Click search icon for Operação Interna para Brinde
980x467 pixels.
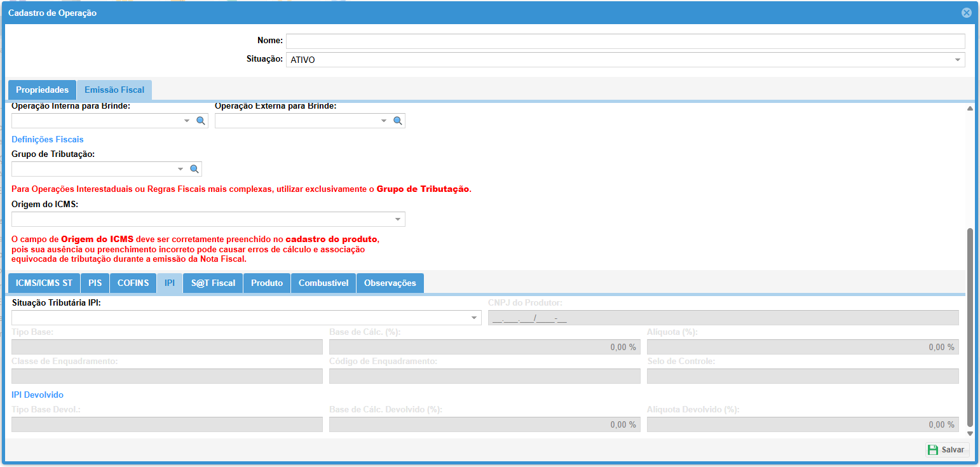pyautogui.click(x=200, y=121)
